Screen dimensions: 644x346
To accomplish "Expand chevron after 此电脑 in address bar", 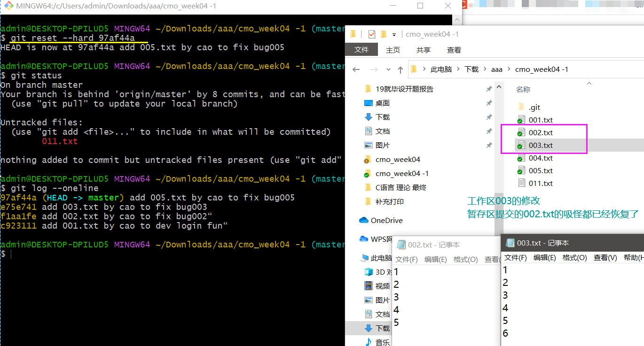I will tap(458, 69).
